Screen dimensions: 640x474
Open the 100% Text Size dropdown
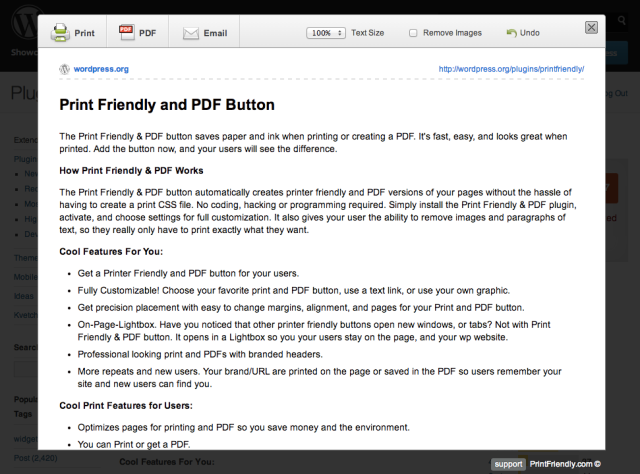326,33
